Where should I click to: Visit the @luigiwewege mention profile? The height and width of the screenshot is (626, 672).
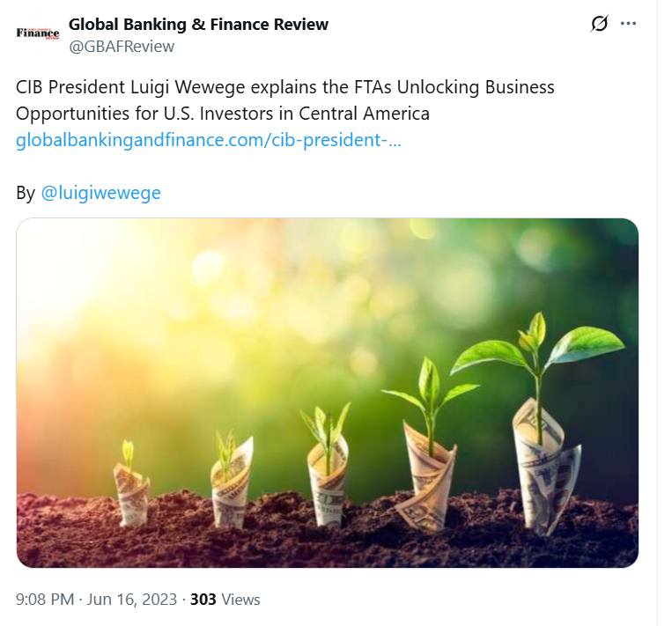pos(101,192)
